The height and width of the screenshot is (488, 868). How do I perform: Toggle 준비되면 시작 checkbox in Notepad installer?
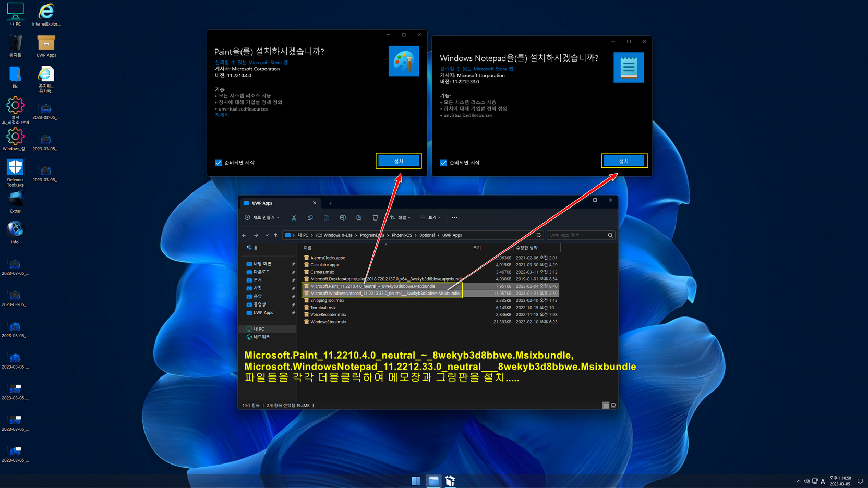pos(443,163)
